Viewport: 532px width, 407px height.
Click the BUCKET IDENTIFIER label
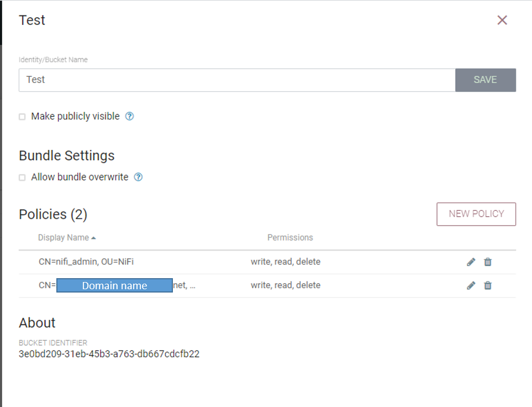tap(53, 343)
